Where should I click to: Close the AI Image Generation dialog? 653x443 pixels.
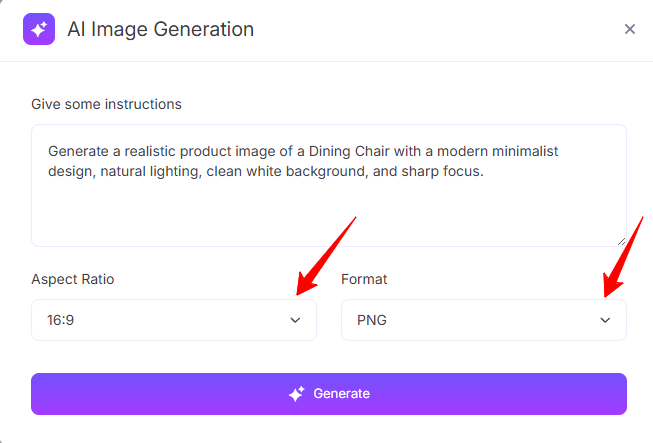coord(630,29)
